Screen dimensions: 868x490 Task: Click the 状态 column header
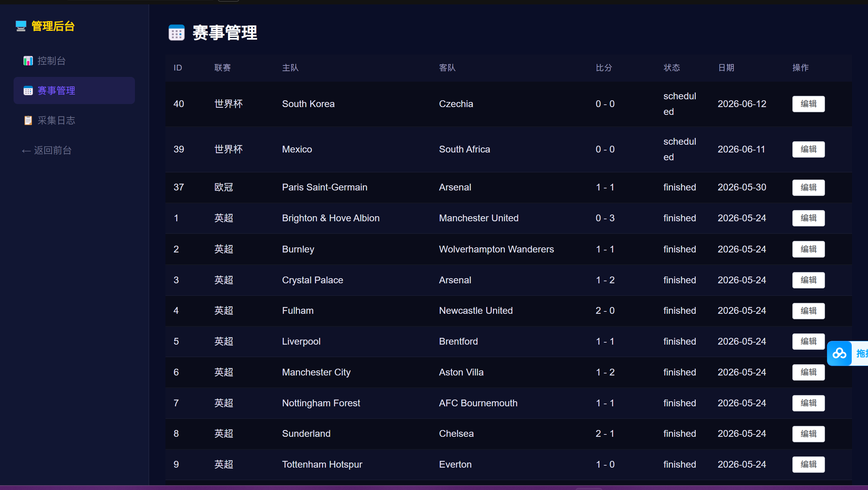pos(672,68)
